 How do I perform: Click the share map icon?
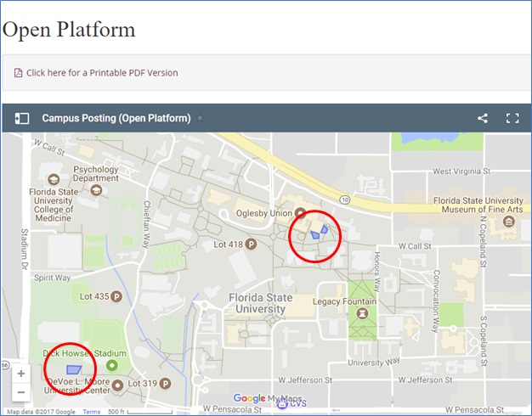tap(483, 118)
